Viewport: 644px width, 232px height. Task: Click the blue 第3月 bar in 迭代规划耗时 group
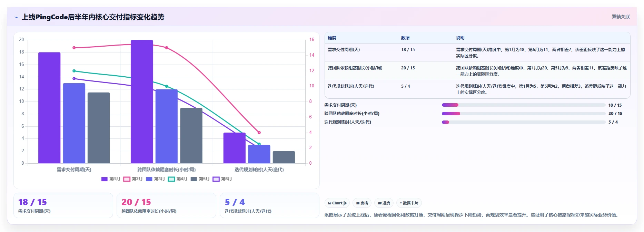point(259,154)
